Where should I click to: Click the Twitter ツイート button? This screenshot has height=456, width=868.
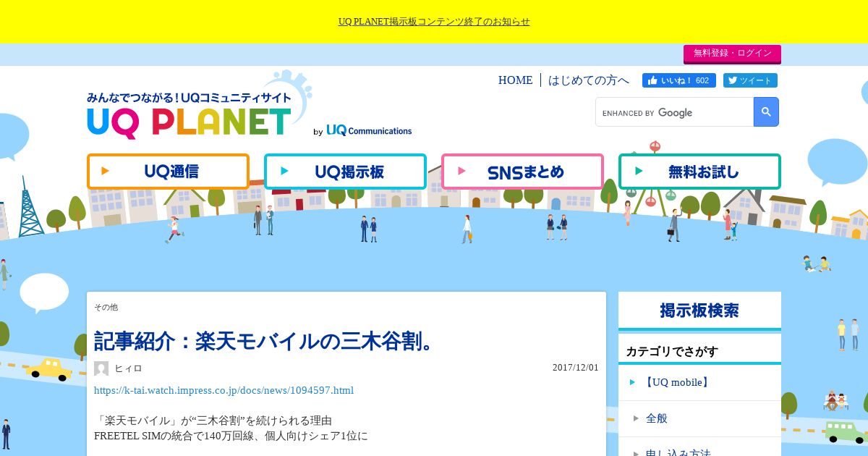[750, 80]
